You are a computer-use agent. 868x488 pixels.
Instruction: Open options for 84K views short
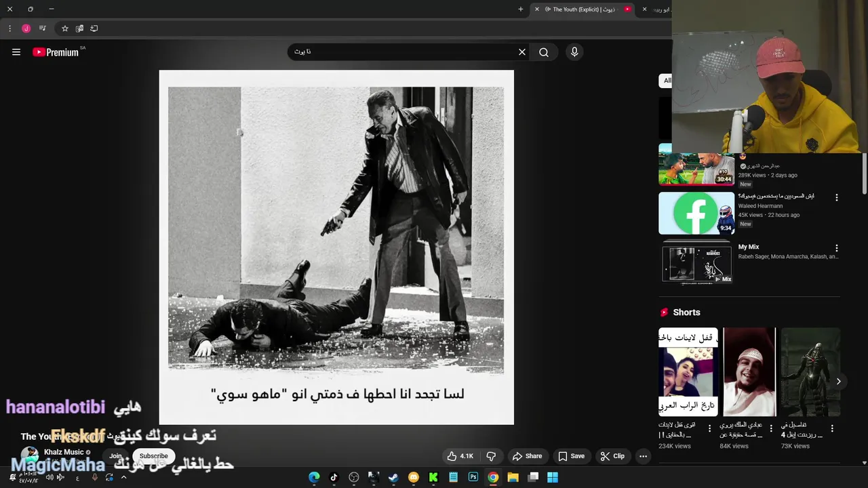coord(771,428)
